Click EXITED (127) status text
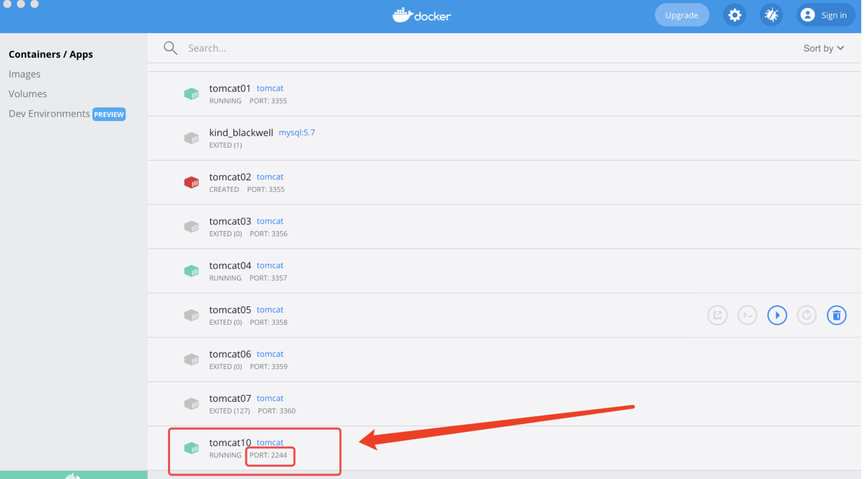Screen dimensions: 868x479 pyautogui.click(x=229, y=411)
